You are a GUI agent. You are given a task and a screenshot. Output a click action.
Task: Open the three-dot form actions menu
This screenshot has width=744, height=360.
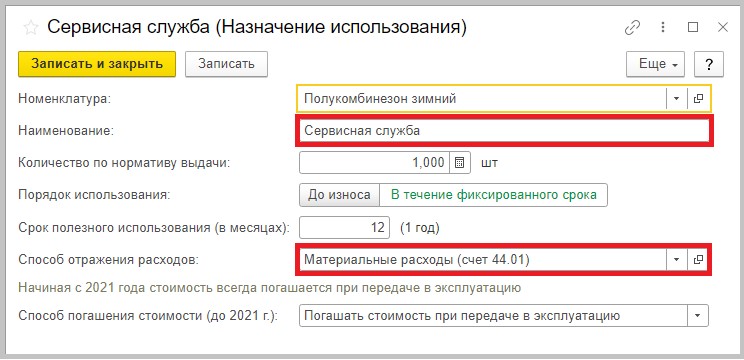point(663,28)
